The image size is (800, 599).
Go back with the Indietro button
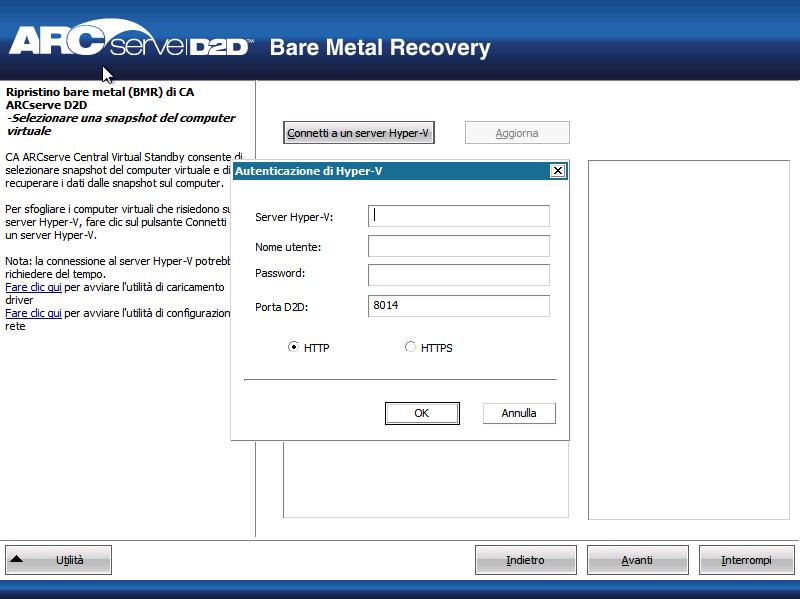(x=526, y=560)
